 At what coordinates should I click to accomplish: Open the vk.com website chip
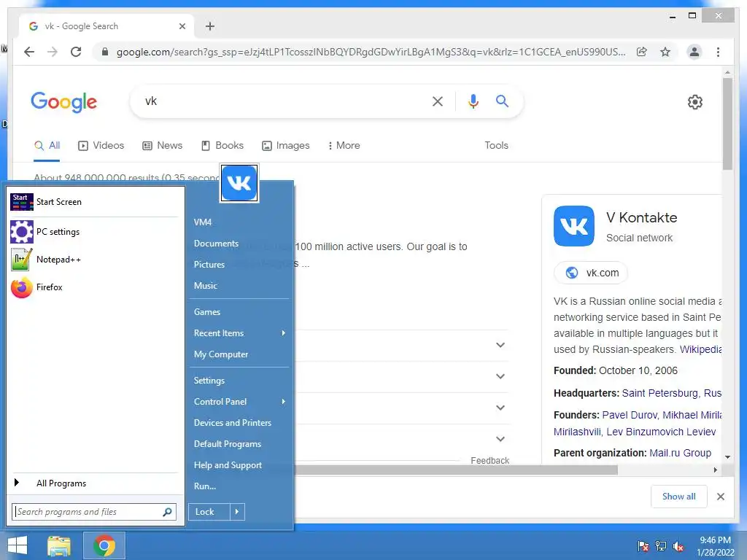tap(591, 273)
